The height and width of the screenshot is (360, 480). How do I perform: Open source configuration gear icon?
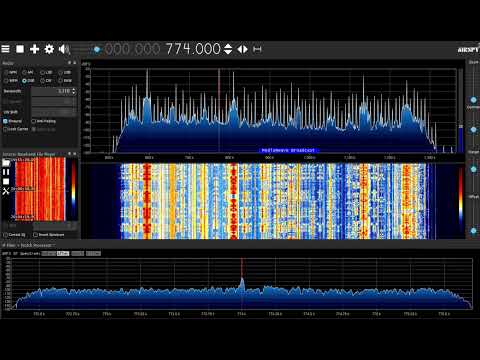pos(49,49)
